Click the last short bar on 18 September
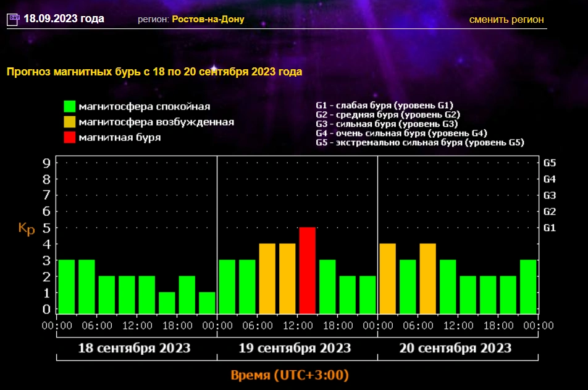The image size is (588, 390). click(x=207, y=302)
